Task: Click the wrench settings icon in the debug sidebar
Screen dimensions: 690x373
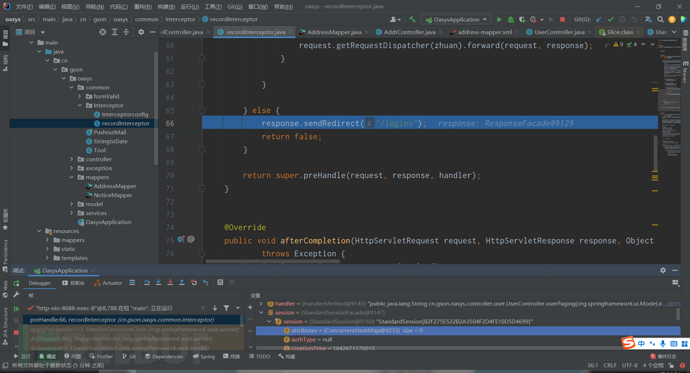Action: [x=16, y=294]
